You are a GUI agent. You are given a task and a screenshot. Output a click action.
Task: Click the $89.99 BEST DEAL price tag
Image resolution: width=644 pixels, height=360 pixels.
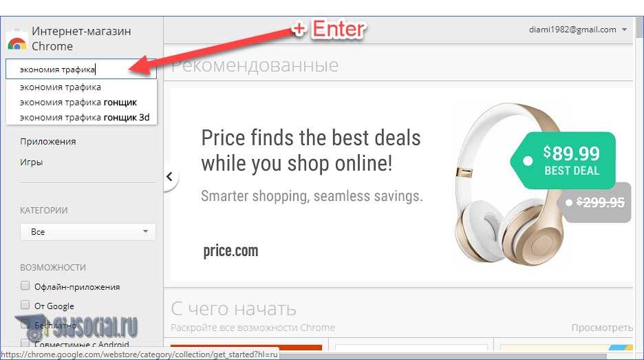point(563,160)
